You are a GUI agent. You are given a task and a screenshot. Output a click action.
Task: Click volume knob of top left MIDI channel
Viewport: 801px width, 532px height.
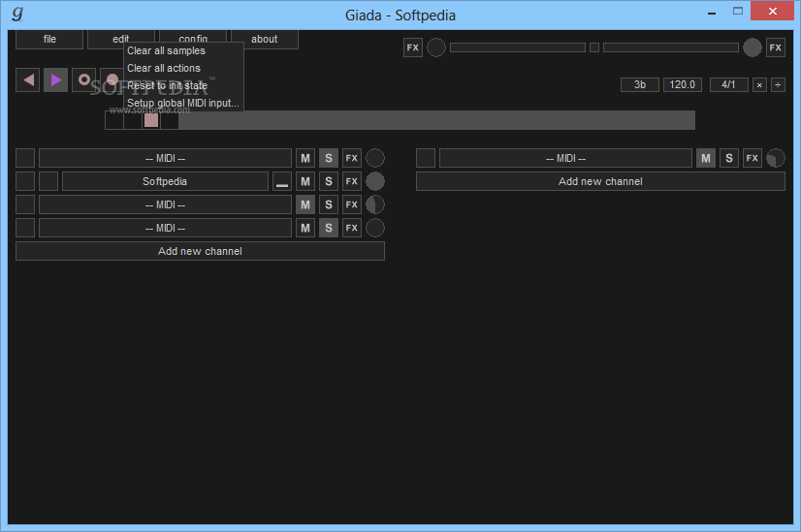click(375, 158)
